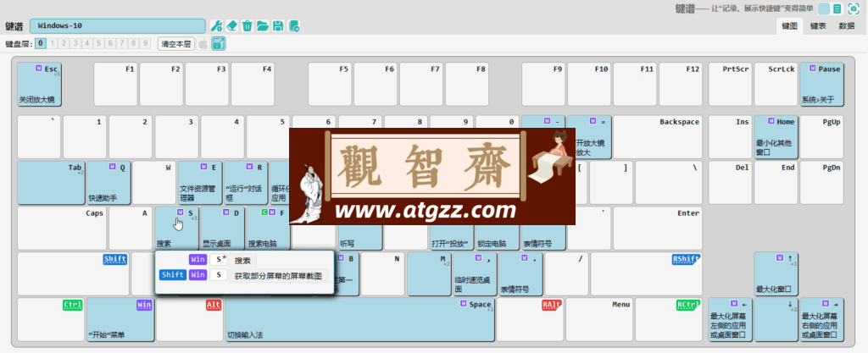Image resolution: width=868 pixels, height=353 pixels.
Task: Click the right arrow key 最大化屏幕右侧
Action: [822, 320]
